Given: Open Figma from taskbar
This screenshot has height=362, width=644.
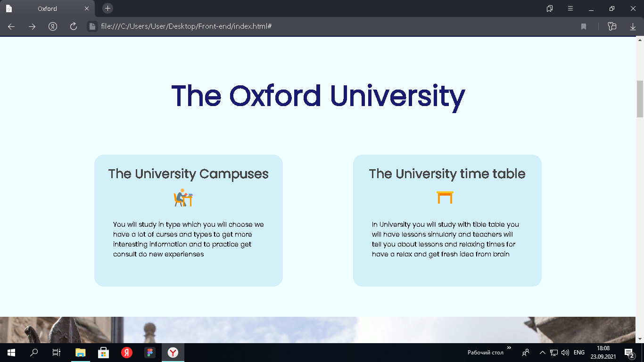Looking at the screenshot, I should [150, 353].
